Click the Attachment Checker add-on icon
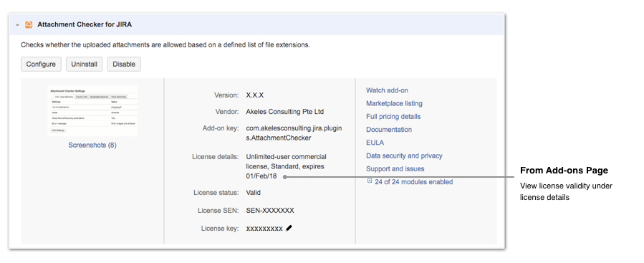 pyautogui.click(x=29, y=24)
